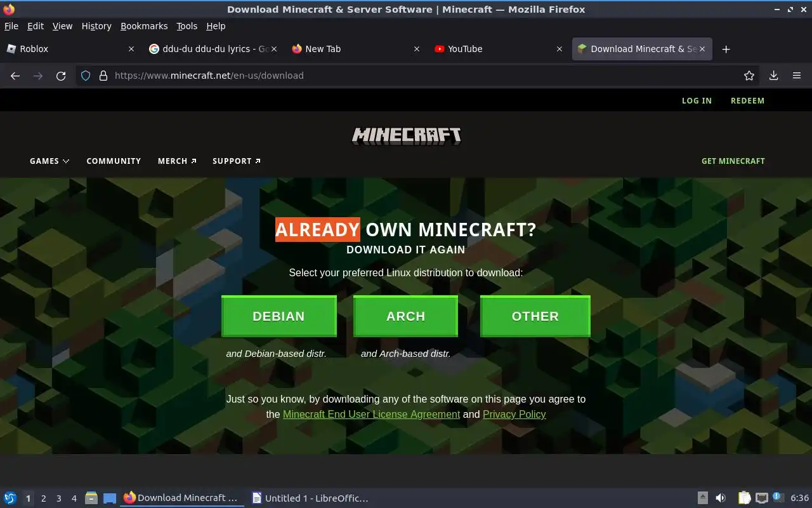This screenshot has width=812, height=508.
Task: Click the forward navigation arrow
Action: click(38, 76)
